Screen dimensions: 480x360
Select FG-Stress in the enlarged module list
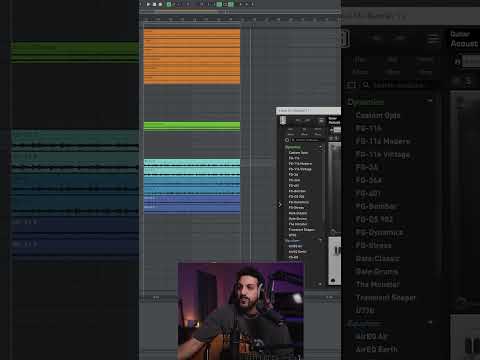coord(373,245)
